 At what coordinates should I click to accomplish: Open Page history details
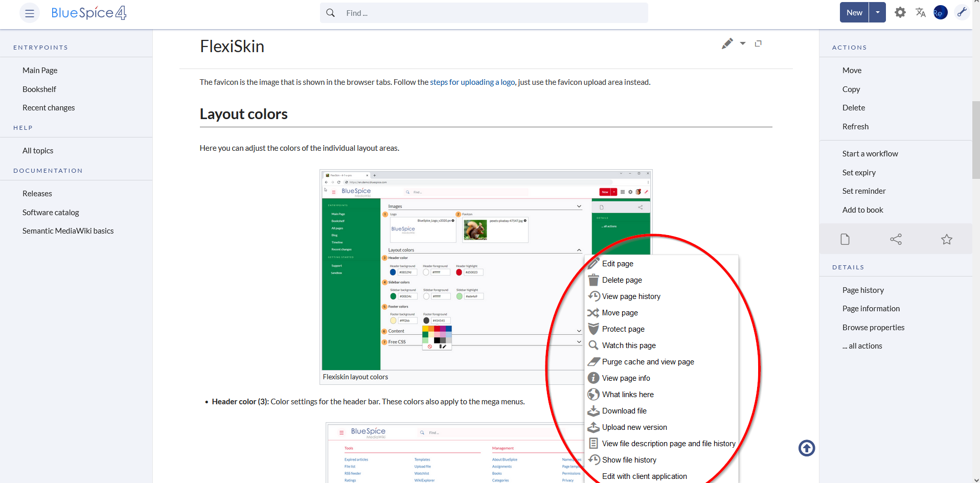(x=863, y=290)
